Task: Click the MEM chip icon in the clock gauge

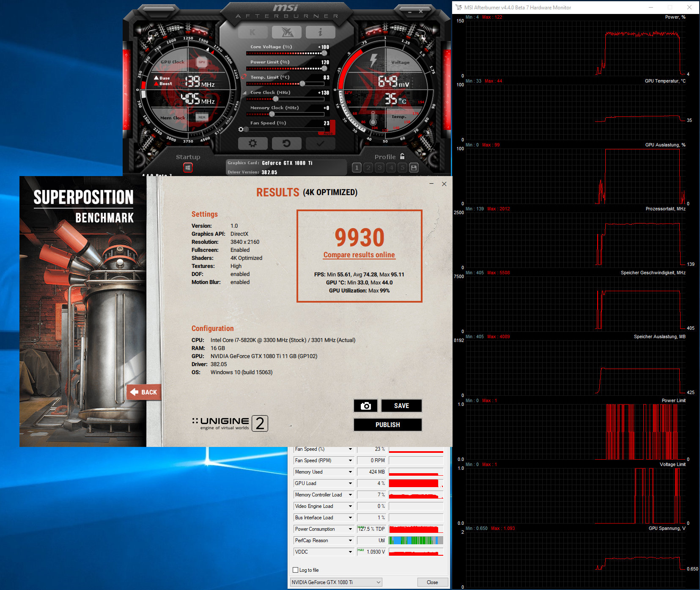Action: click(x=202, y=118)
